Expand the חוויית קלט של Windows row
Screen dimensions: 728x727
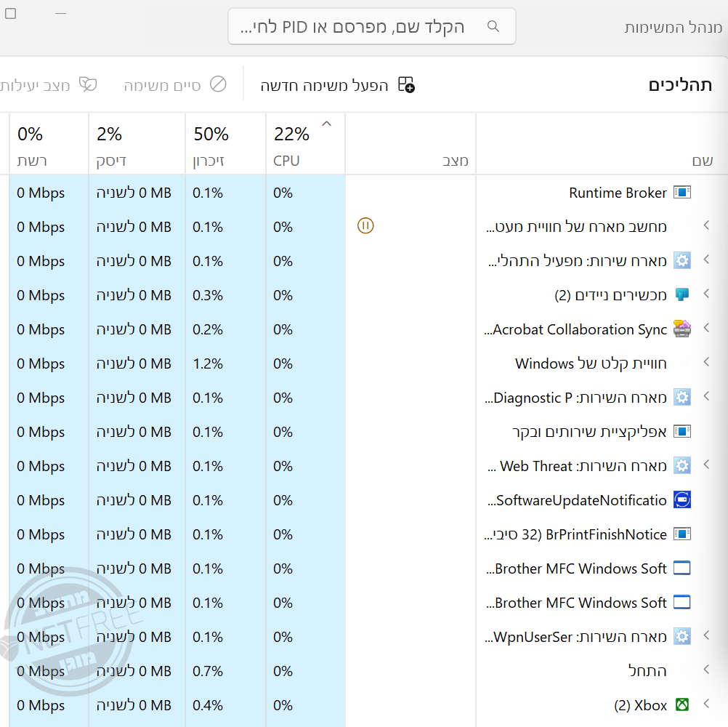coord(707,362)
